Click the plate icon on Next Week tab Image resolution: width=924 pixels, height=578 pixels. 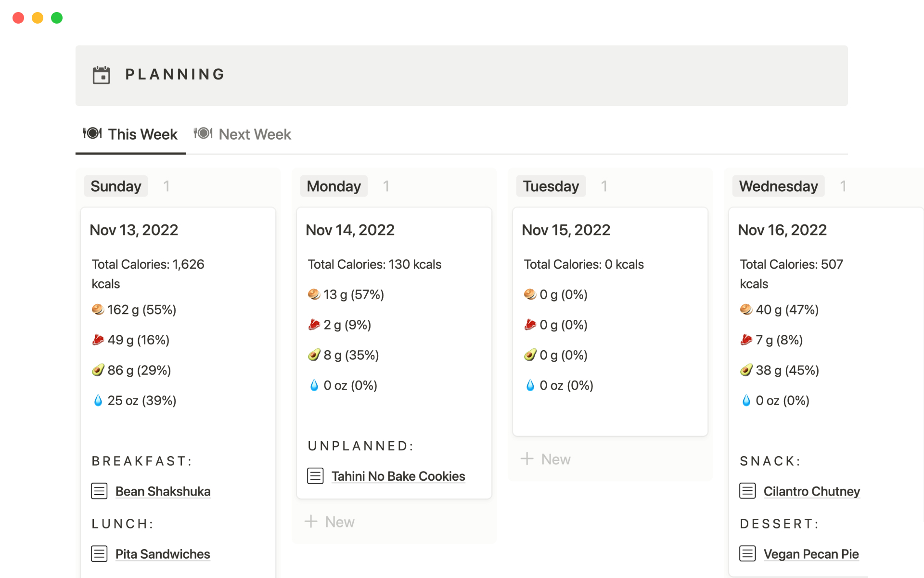[x=203, y=133]
